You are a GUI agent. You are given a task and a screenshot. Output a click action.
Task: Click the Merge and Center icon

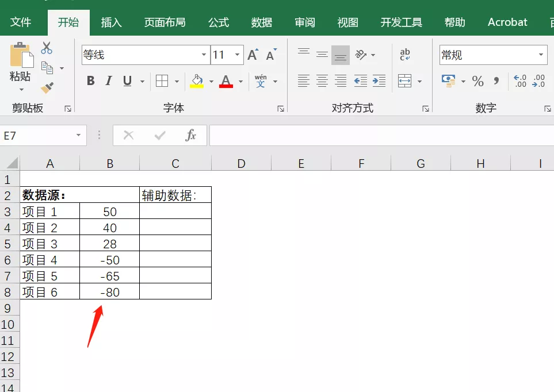tap(404, 81)
